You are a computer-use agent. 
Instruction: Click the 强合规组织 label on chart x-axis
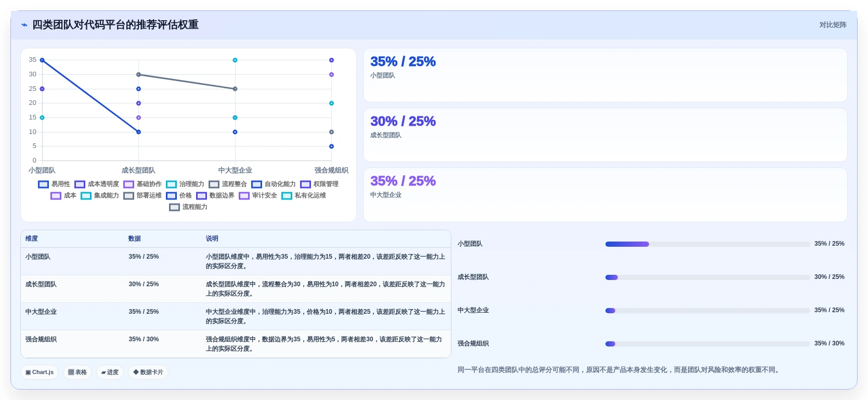tap(331, 170)
